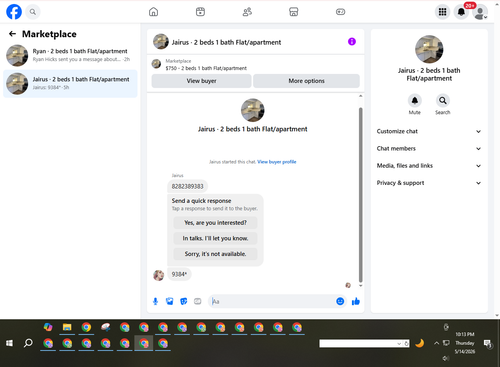This screenshot has height=367, width=500.
Task: Click the voice clip microphone icon
Action: (155, 302)
